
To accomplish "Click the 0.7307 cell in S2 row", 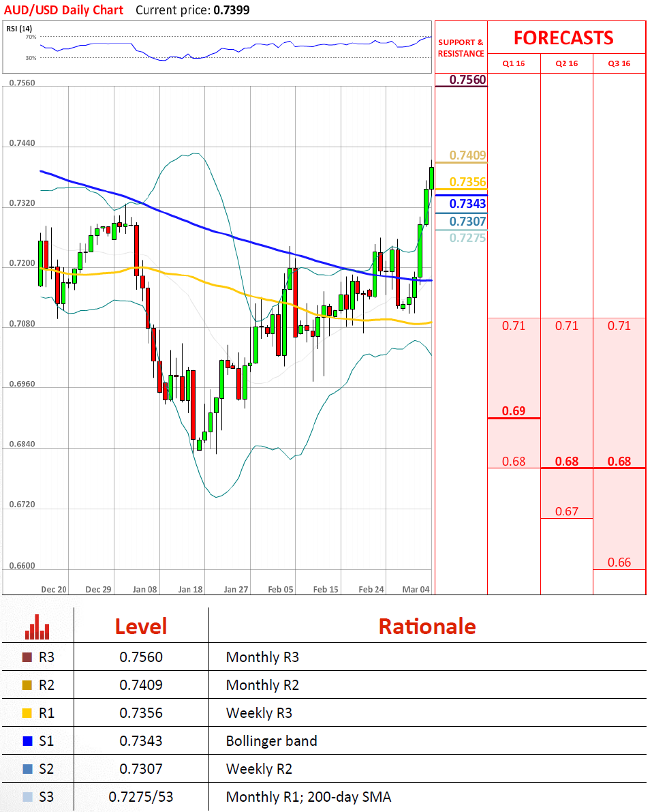I will 141,769.
